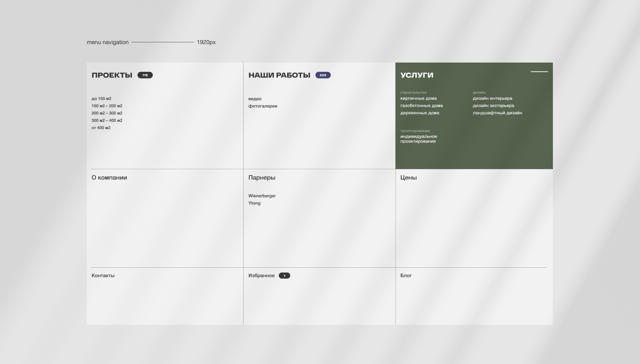640x364 pixels.
Task: Open the видео link
Action: tap(255, 99)
